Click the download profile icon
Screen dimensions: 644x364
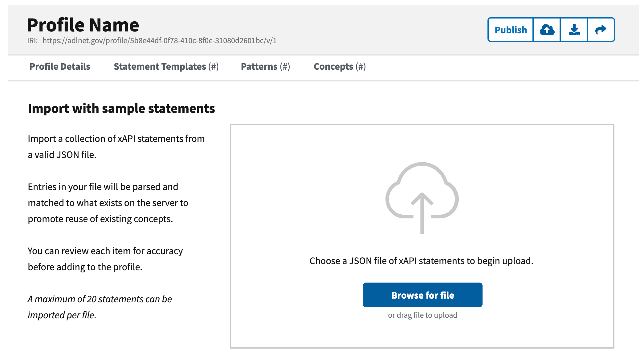(574, 30)
